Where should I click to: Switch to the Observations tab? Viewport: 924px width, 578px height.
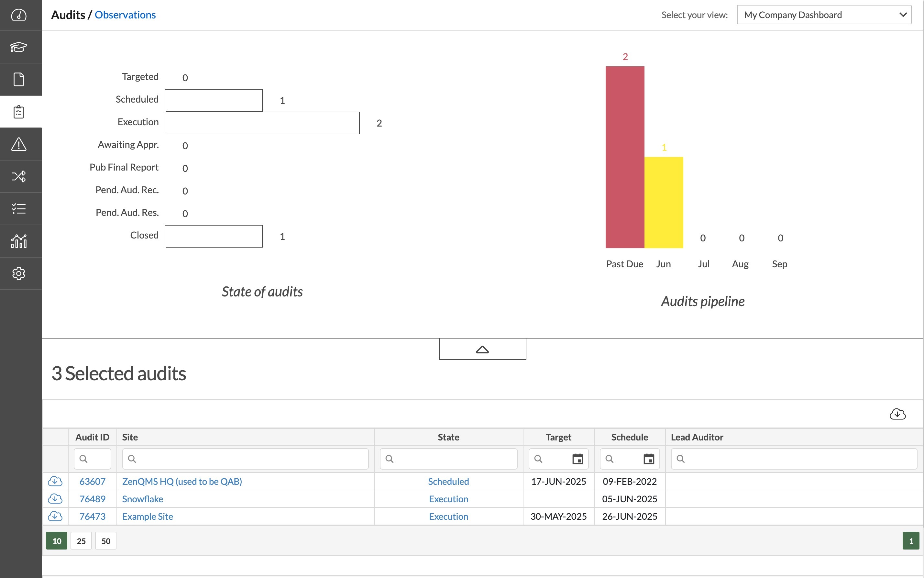coord(125,15)
